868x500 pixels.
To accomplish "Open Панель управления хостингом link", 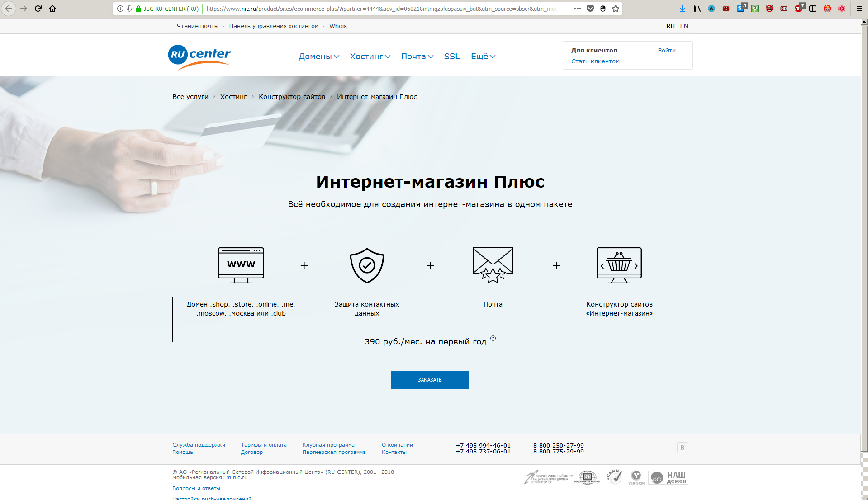I will point(274,26).
